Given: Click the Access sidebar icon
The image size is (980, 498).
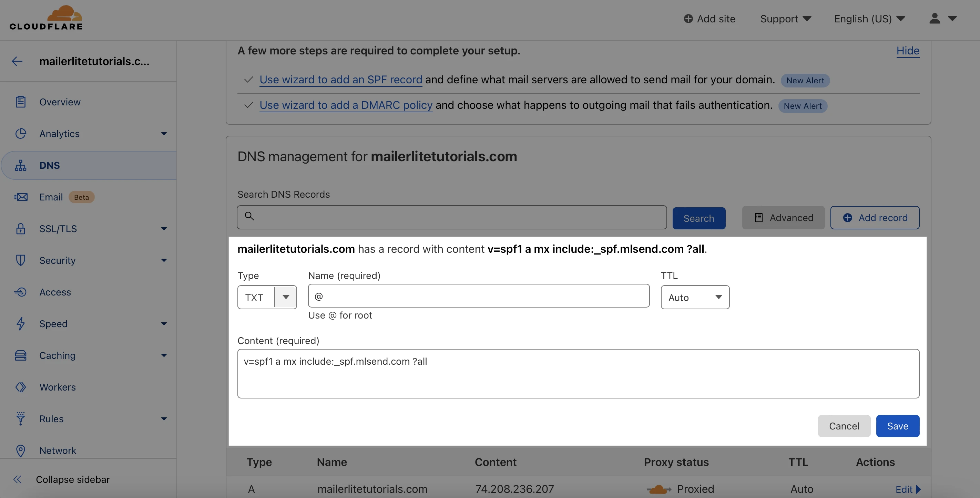Looking at the screenshot, I should [21, 292].
